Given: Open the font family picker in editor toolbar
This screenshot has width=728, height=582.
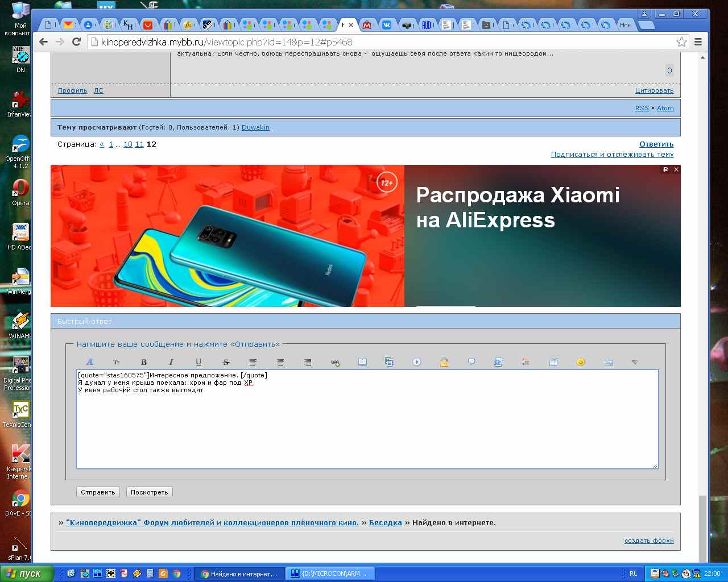Looking at the screenshot, I should 89,362.
